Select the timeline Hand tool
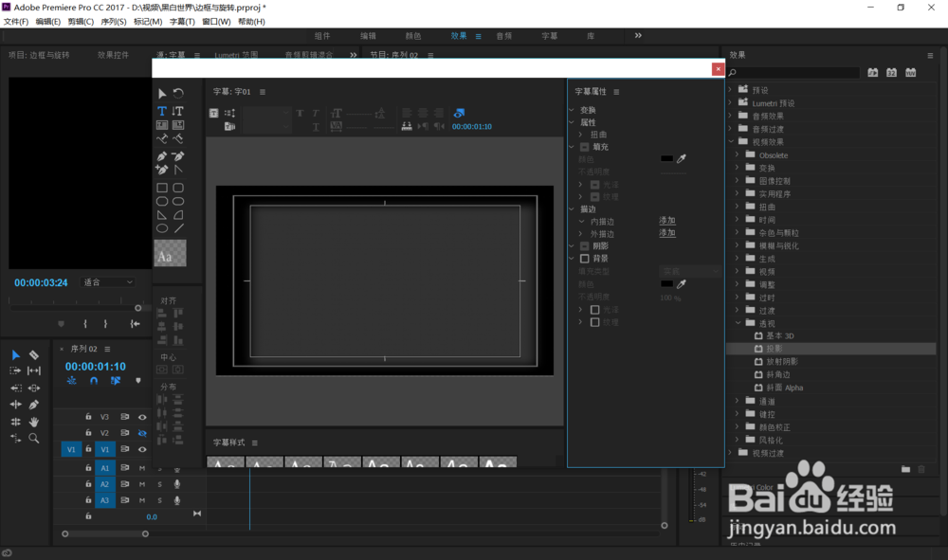Screen dimensions: 948x560 34,422
